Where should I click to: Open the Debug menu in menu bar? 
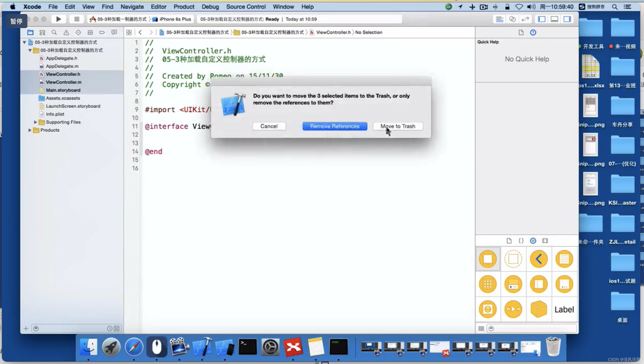[x=211, y=7]
